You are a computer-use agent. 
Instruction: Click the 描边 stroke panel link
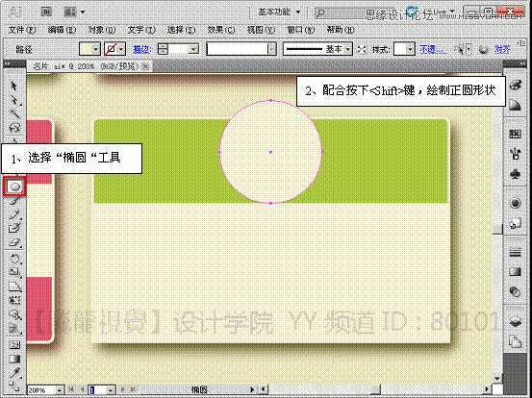[x=141, y=49]
